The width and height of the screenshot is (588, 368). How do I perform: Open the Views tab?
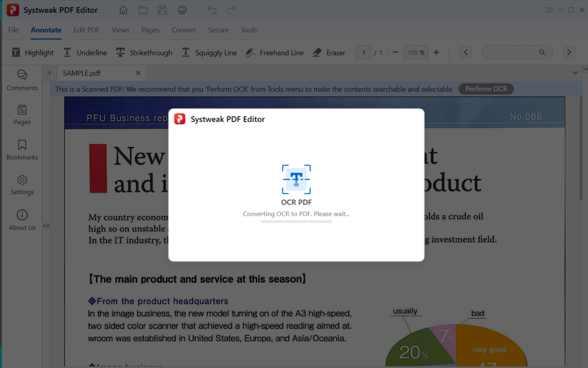click(x=120, y=30)
